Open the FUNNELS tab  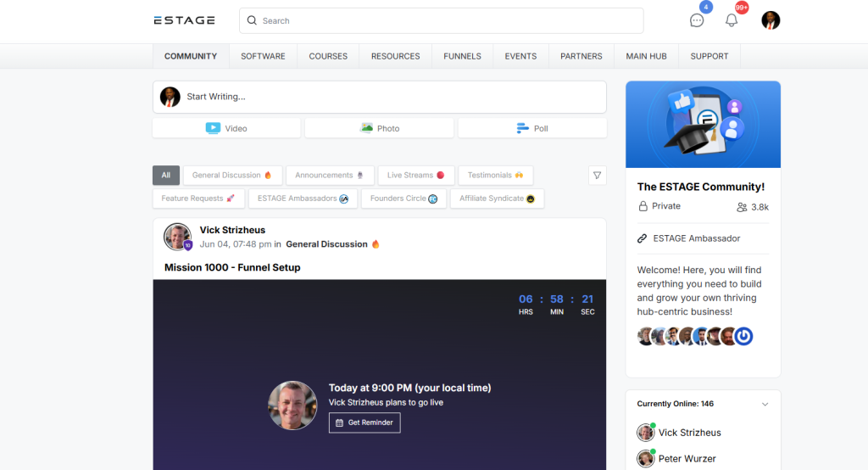[x=462, y=56]
